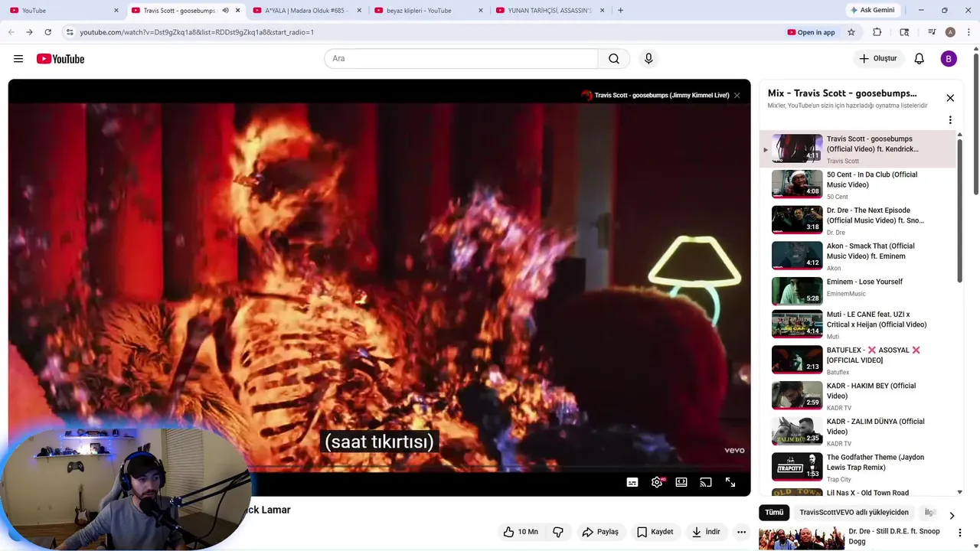Dislike the video with thumbs-down
This screenshot has width=980, height=551.
pyautogui.click(x=558, y=532)
